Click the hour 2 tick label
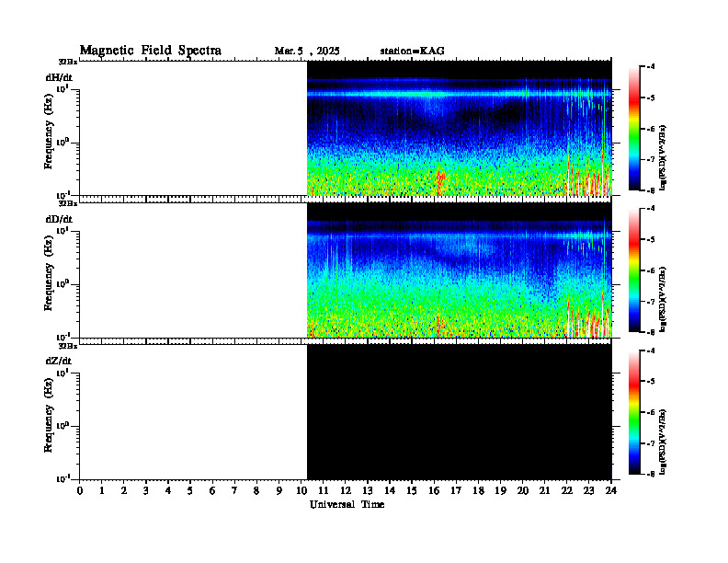This screenshot has height=563, width=728. point(124,491)
